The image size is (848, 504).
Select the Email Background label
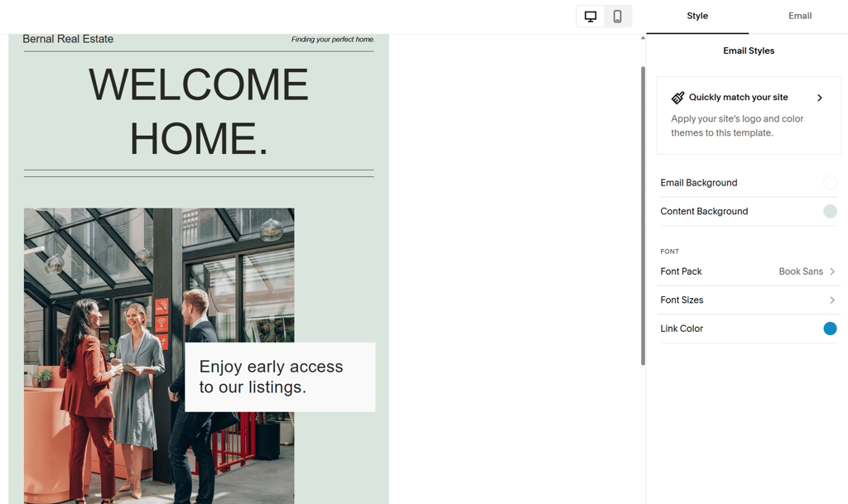click(699, 183)
